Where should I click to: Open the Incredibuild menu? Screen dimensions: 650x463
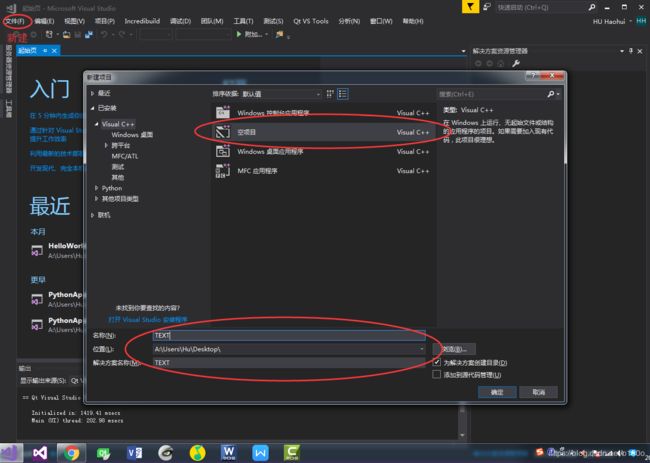[142, 21]
